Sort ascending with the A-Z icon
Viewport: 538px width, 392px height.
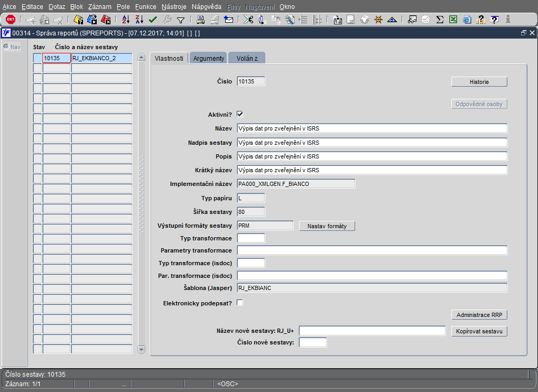126,20
